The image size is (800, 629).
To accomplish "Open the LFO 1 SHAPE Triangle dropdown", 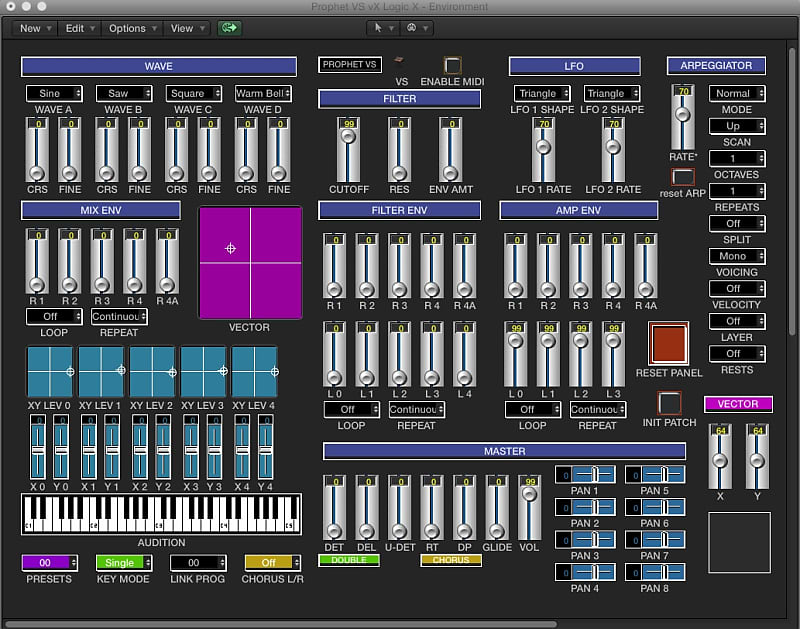I will pyautogui.click(x=542, y=93).
